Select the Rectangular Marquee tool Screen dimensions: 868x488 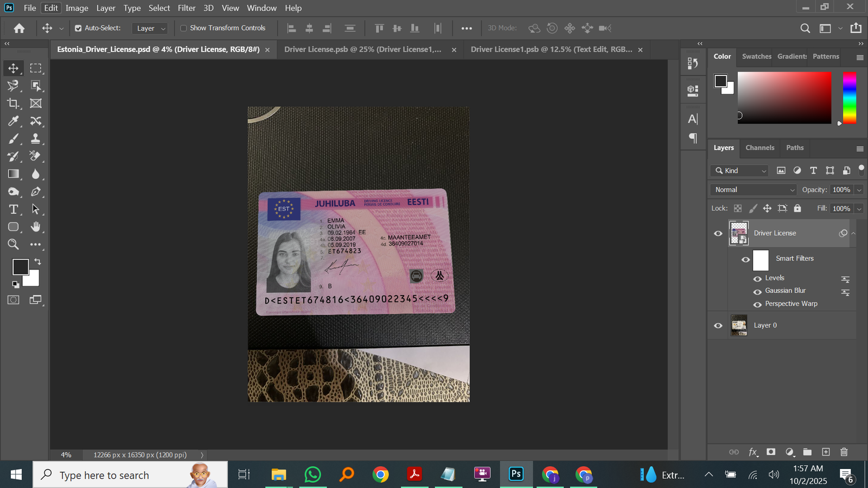(x=36, y=68)
